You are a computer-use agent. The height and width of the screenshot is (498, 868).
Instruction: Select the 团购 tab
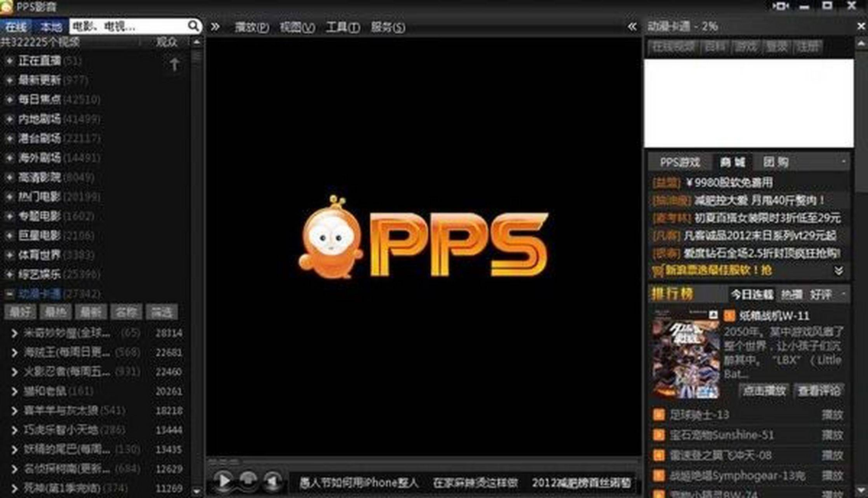point(775,162)
